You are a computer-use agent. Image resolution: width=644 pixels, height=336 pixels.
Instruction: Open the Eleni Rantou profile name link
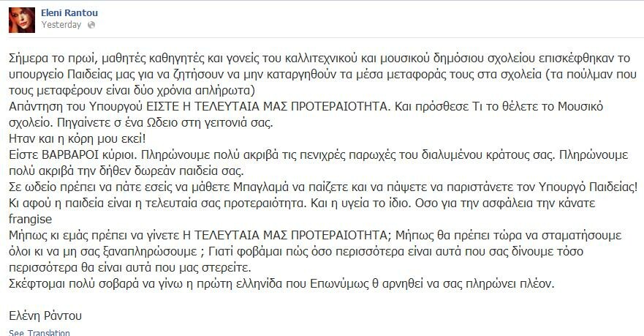[69, 12]
